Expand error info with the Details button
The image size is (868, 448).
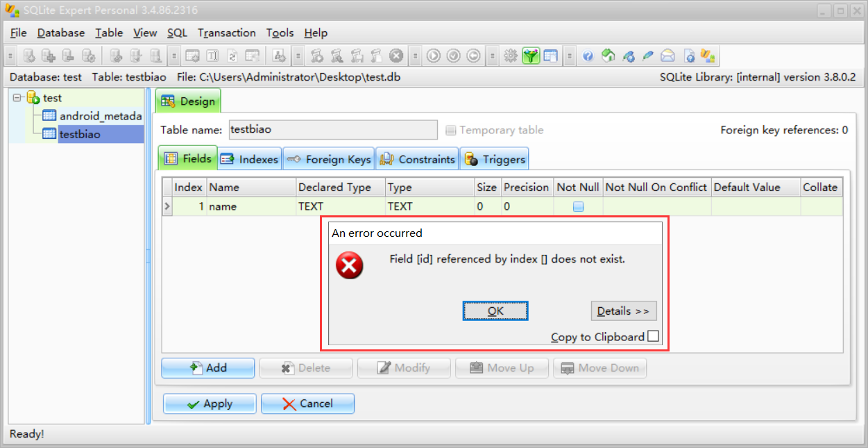click(x=623, y=310)
